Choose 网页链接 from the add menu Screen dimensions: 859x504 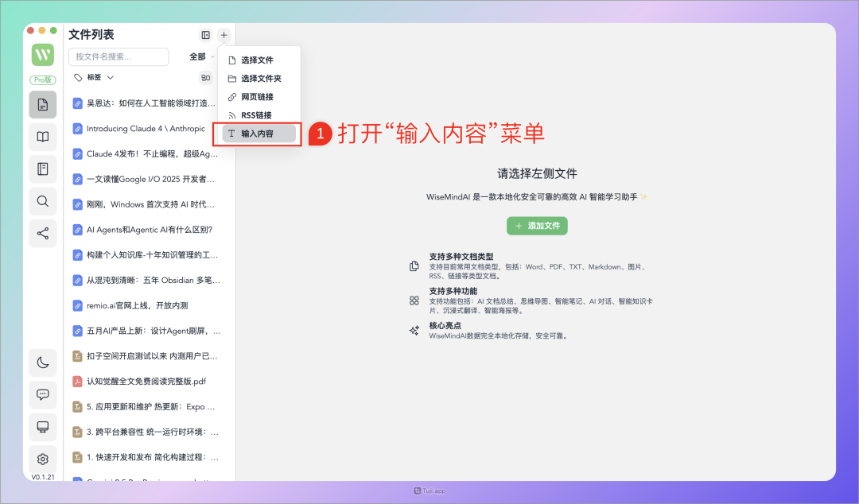coord(259,97)
